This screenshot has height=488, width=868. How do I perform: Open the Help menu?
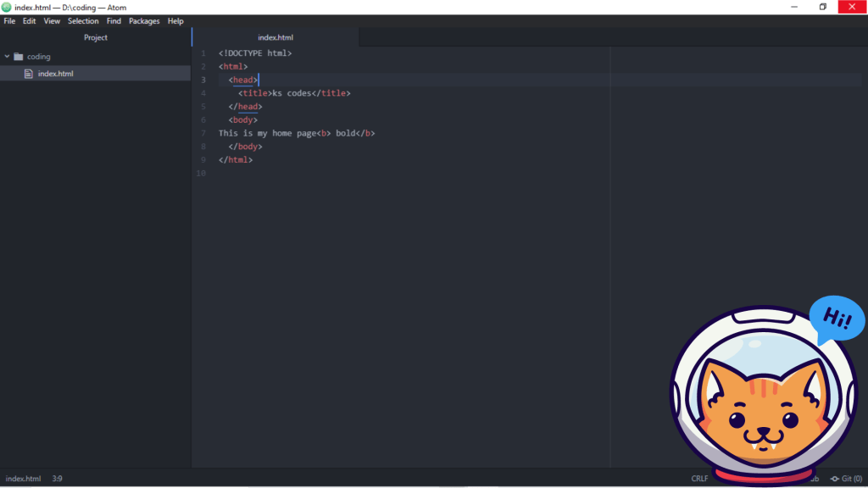point(175,21)
